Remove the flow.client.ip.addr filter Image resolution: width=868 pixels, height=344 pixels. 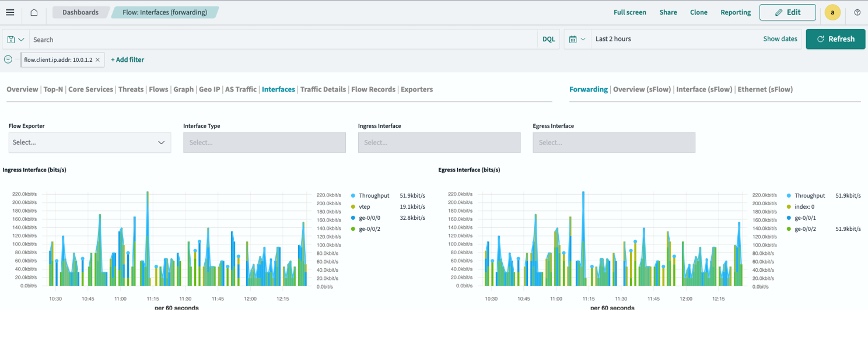(x=97, y=59)
